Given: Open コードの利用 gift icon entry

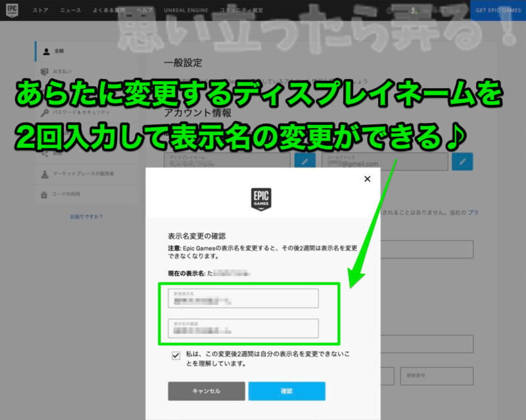Looking at the screenshot, I should [x=44, y=195].
